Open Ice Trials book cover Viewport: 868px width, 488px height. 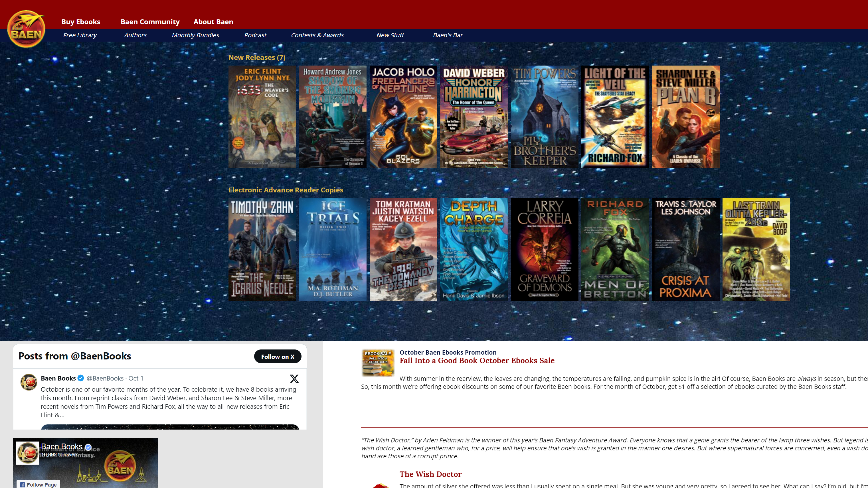[333, 249]
